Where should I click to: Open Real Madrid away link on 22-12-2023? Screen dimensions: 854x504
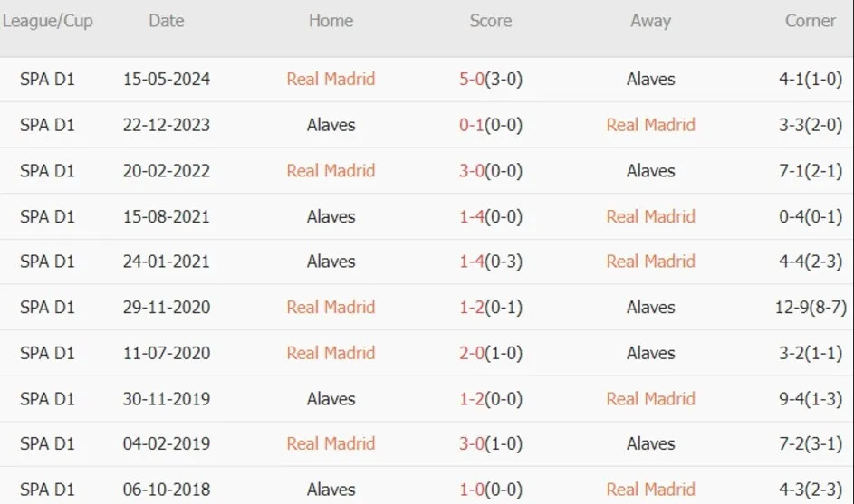pyautogui.click(x=650, y=125)
